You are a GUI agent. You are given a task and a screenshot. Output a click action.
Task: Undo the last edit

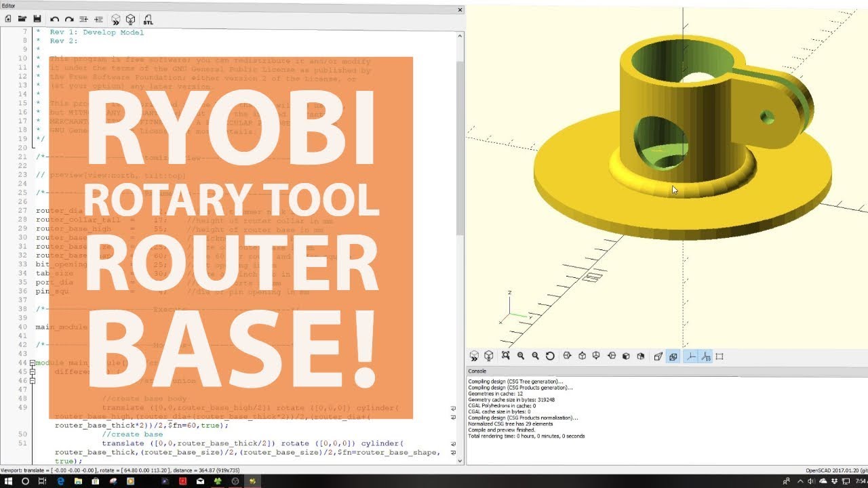[54, 19]
